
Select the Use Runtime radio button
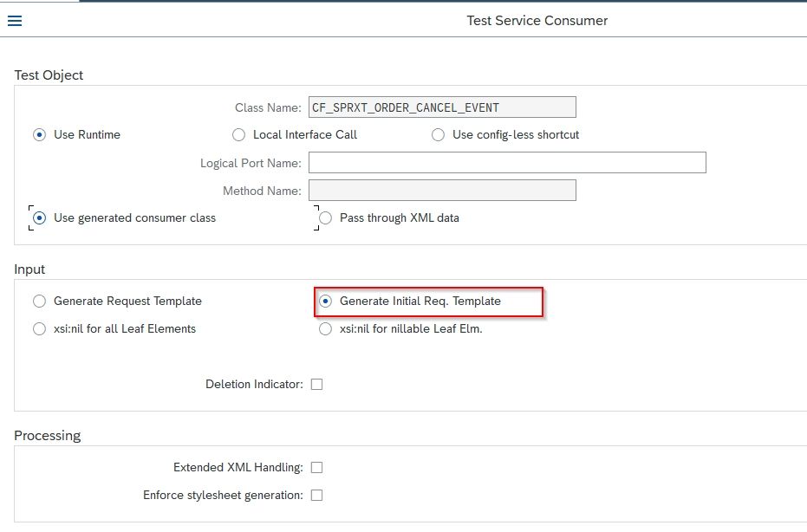tap(39, 135)
